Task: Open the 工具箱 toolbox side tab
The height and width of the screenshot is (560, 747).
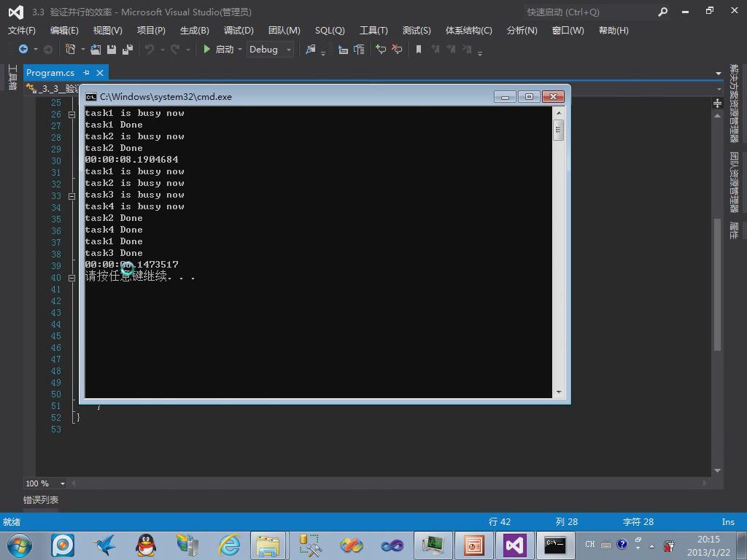Action: pyautogui.click(x=12, y=77)
